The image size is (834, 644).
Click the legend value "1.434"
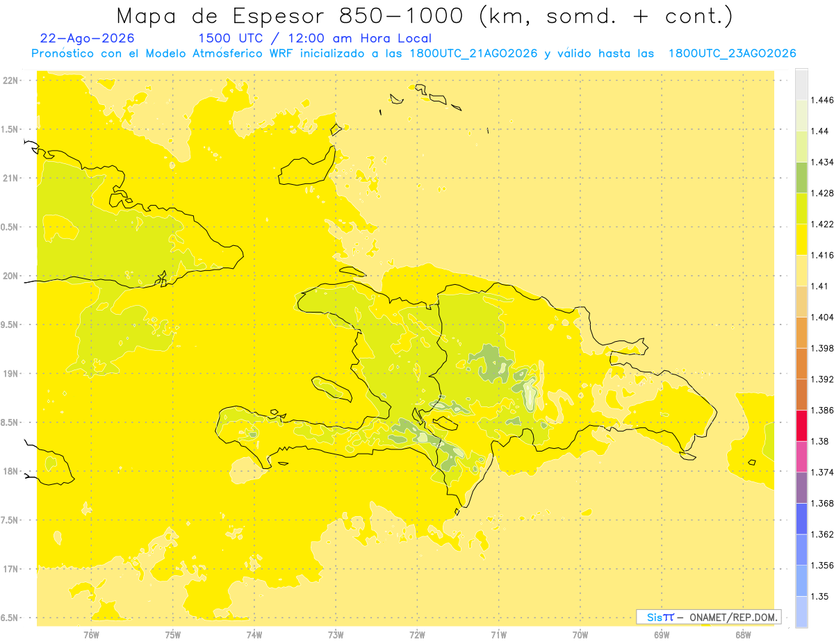pyautogui.click(x=821, y=162)
